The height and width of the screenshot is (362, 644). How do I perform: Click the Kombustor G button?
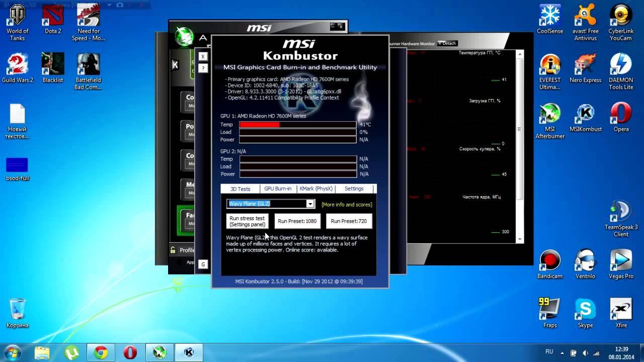click(203, 264)
